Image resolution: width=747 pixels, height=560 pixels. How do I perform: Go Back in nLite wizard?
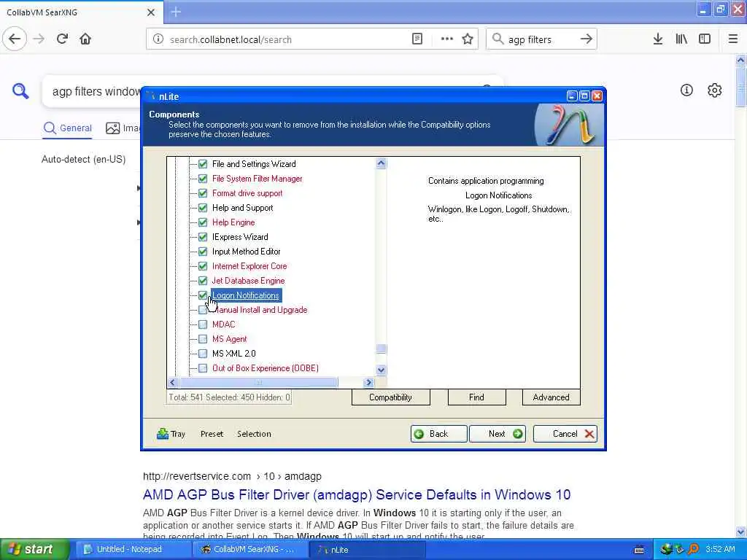click(438, 434)
